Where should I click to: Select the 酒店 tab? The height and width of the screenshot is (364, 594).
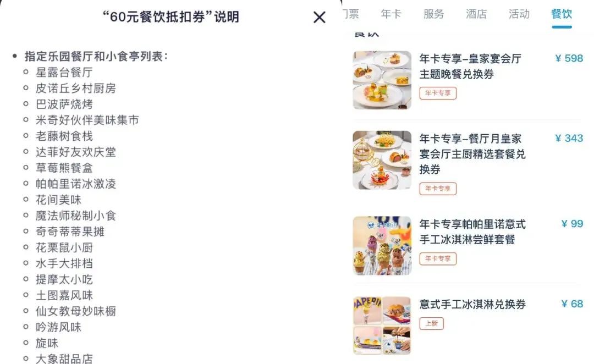point(476,14)
